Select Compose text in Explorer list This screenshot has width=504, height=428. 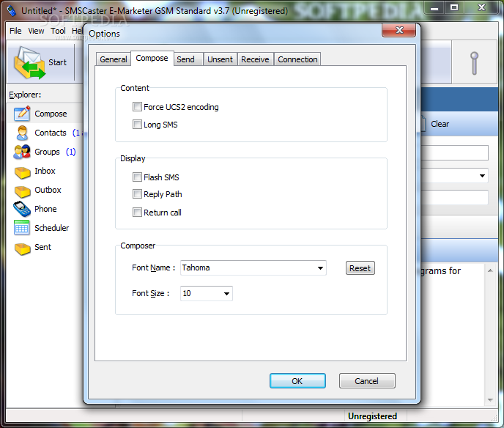pos(51,114)
